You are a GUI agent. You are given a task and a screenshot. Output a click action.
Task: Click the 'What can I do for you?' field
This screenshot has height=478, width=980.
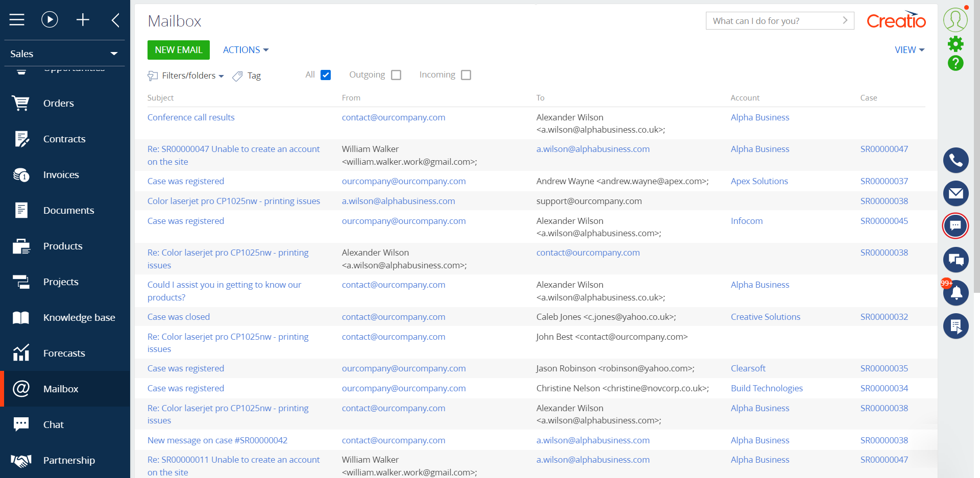[x=773, y=21]
